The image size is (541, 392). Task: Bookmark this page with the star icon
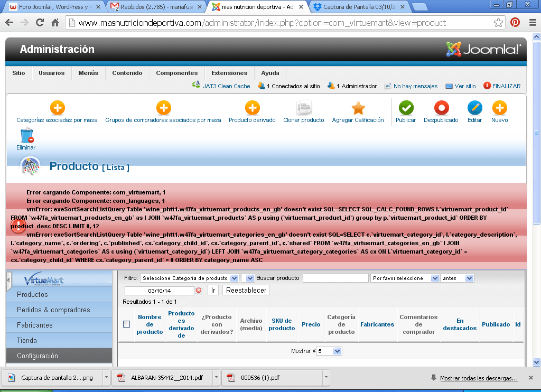pyautogui.click(x=498, y=23)
